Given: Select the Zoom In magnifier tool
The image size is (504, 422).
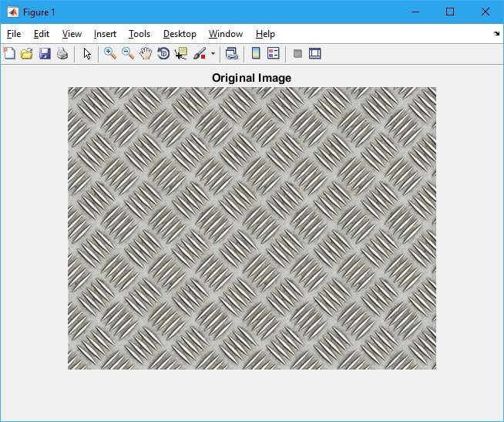Looking at the screenshot, I should click(x=110, y=53).
